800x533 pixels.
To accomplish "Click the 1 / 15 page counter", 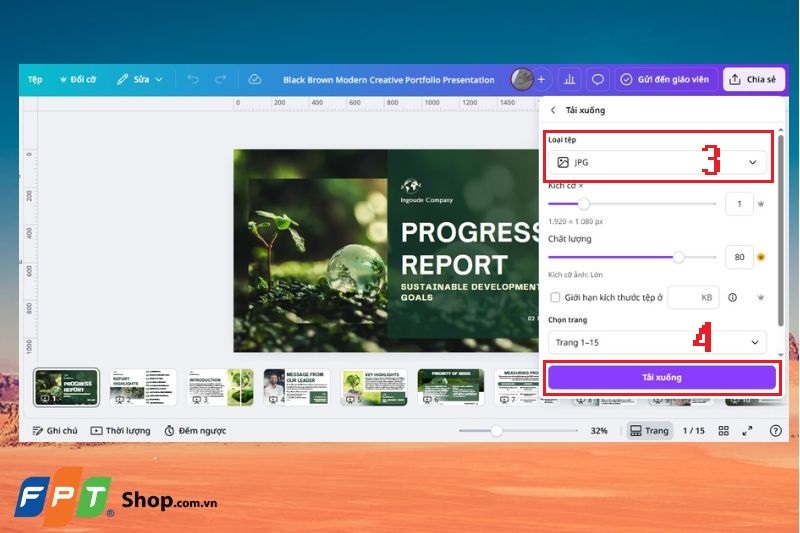I will pos(694,431).
